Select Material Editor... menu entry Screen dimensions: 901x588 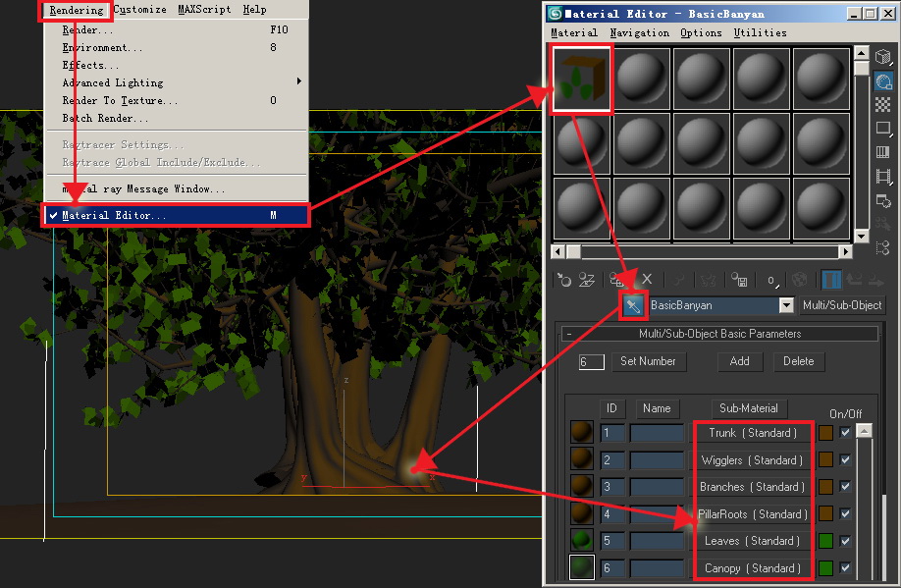tap(176, 215)
